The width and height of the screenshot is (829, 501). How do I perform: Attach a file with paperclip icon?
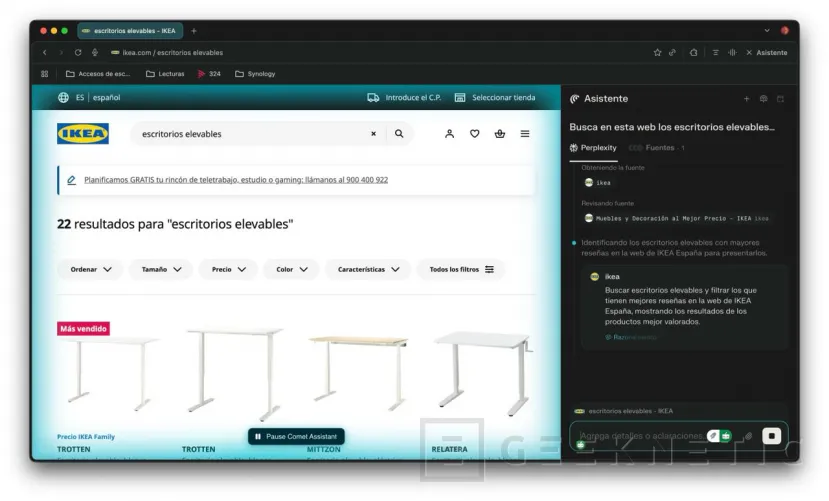(x=748, y=436)
